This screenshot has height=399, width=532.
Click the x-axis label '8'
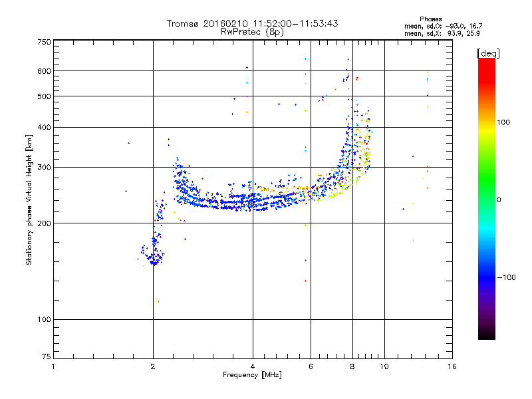click(x=352, y=366)
